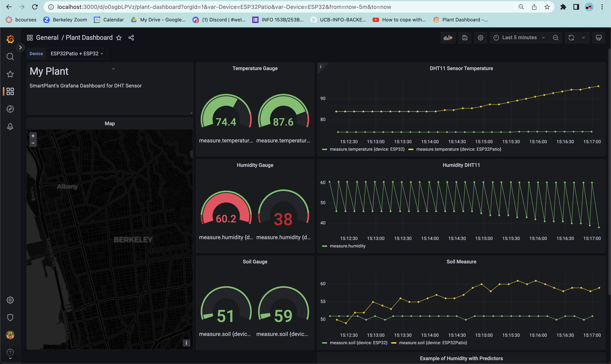Open the Grafana home logo
The width and height of the screenshot is (611, 364).
tap(10, 39)
